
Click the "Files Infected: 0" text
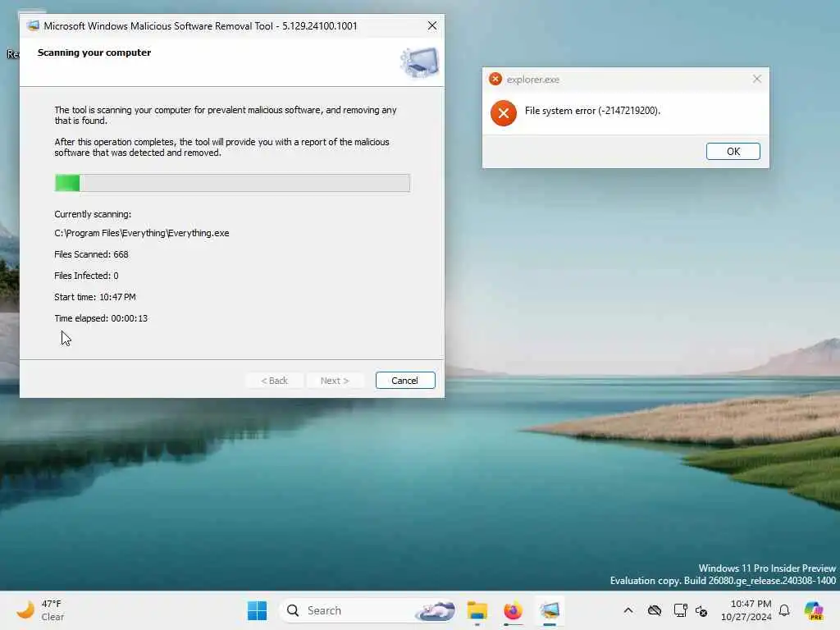tap(86, 276)
